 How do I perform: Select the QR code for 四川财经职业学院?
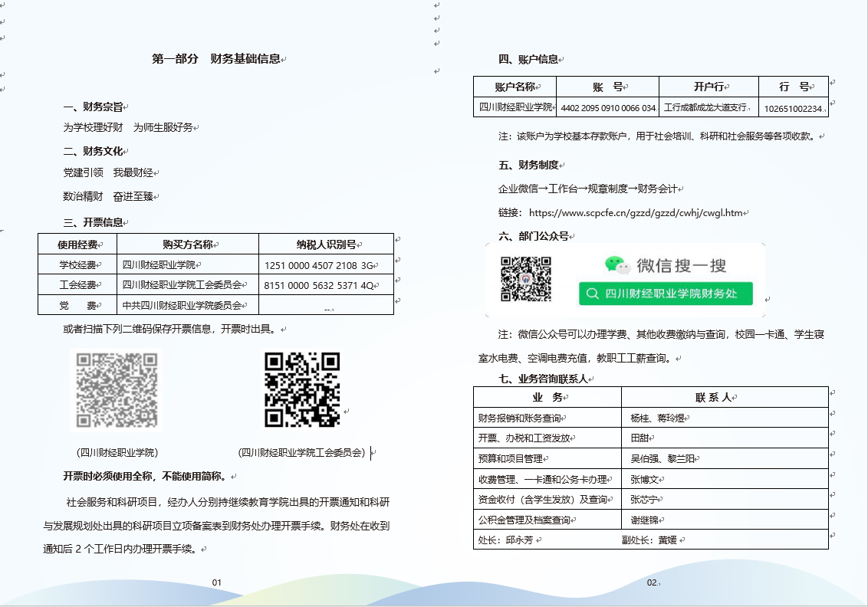point(117,390)
